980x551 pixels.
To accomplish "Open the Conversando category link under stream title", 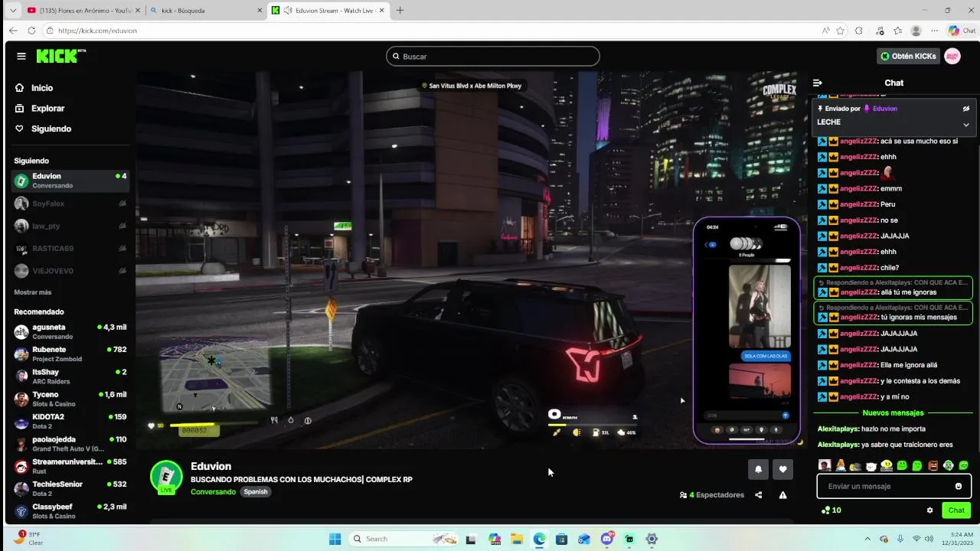I will click(213, 492).
